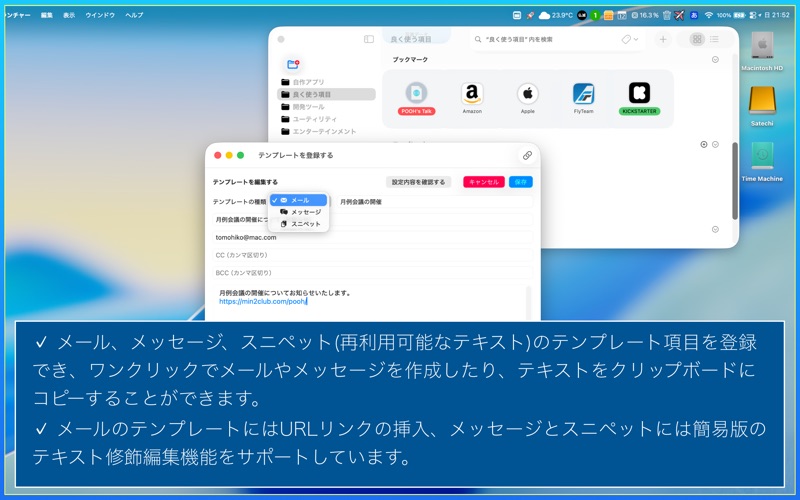Open the ヘルプ menu
This screenshot has height=500, width=800.
(x=134, y=15)
